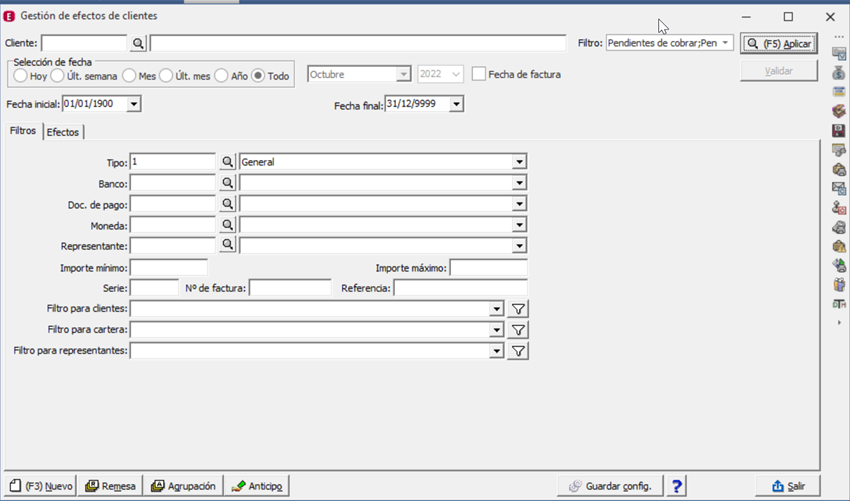Click the Importe máximo input field

(488, 267)
